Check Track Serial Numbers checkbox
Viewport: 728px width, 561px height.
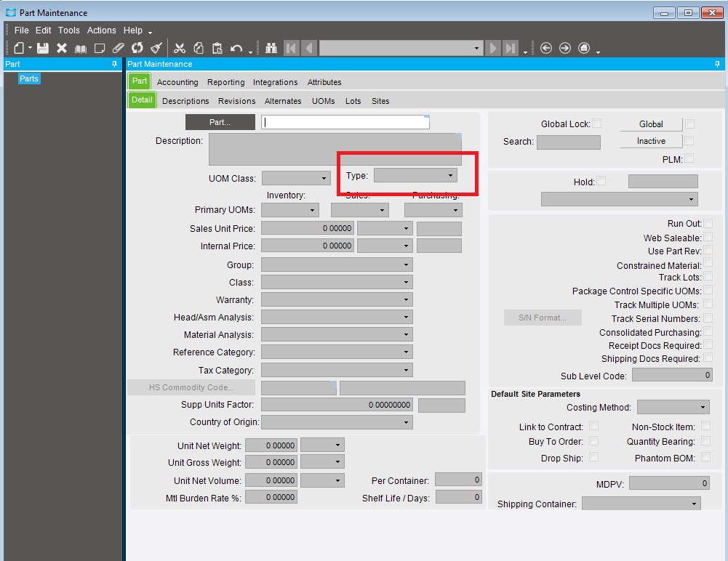[x=708, y=318]
